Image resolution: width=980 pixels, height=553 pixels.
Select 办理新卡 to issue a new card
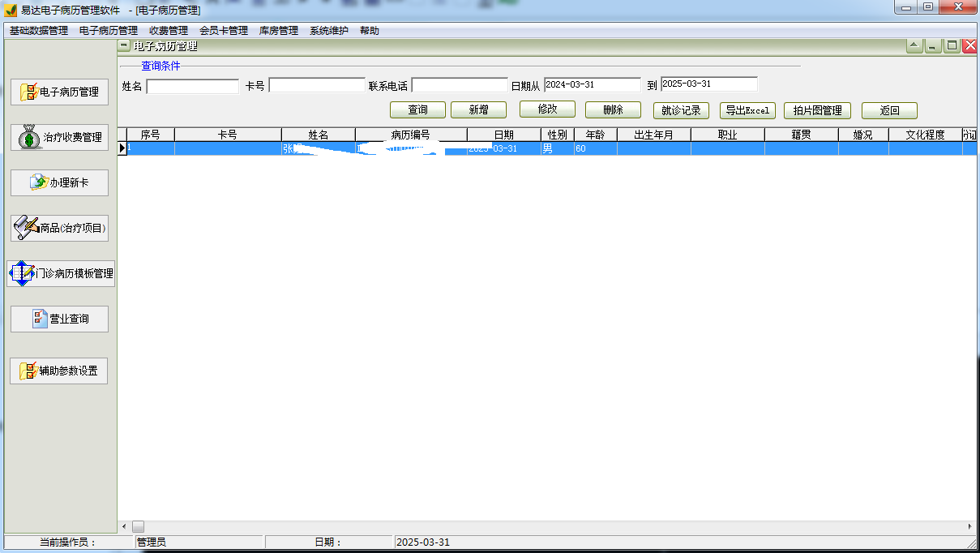(58, 182)
